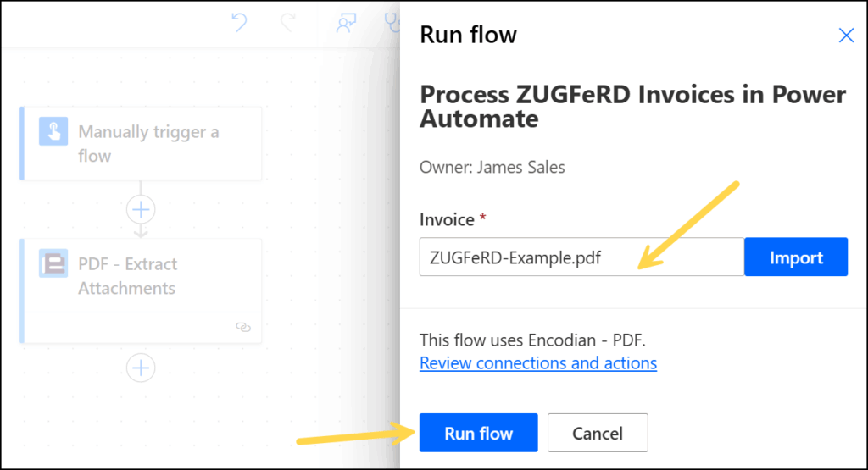Click the Owner: James Sales text
Image resolution: width=868 pixels, height=470 pixels.
492,167
